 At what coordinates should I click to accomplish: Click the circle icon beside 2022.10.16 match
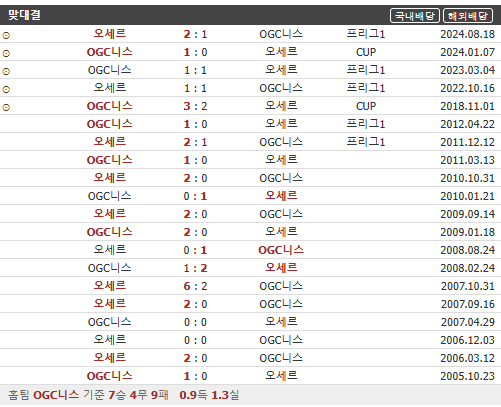pyautogui.click(x=6, y=89)
